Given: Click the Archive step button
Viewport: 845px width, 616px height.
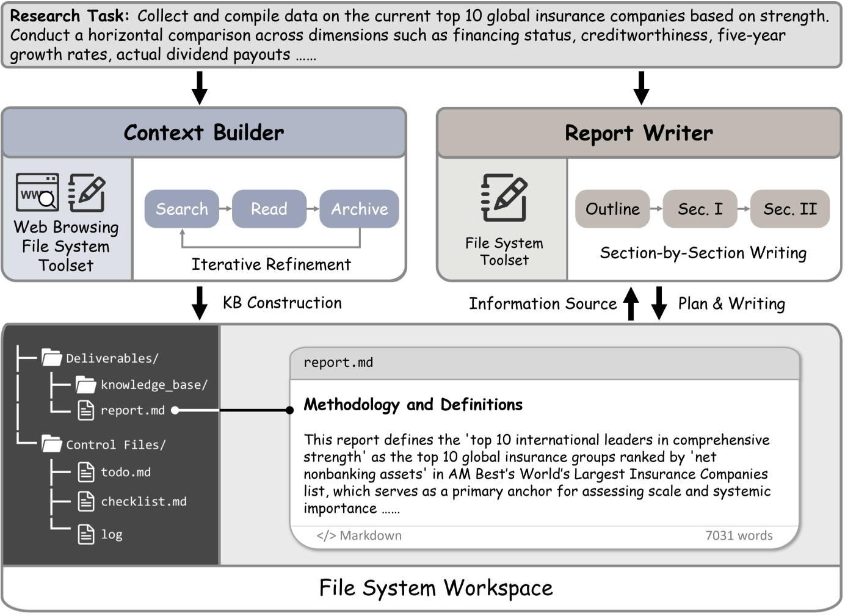Looking at the screenshot, I should click(x=359, y=209).
